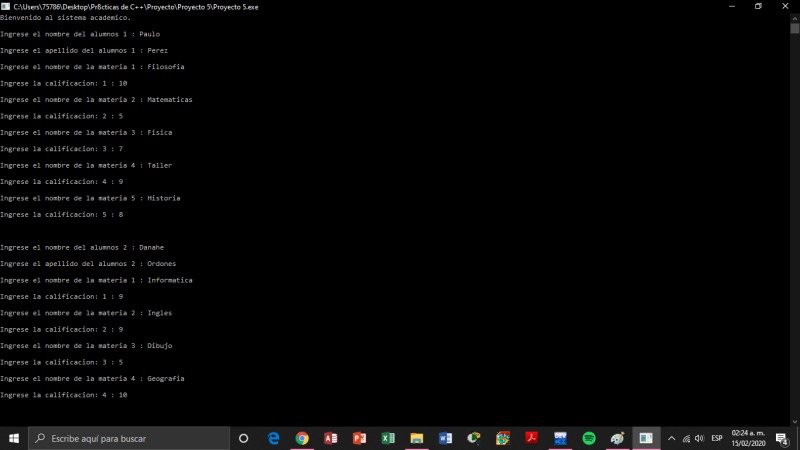Open the volume control in the tray

[x=699, y=438]
